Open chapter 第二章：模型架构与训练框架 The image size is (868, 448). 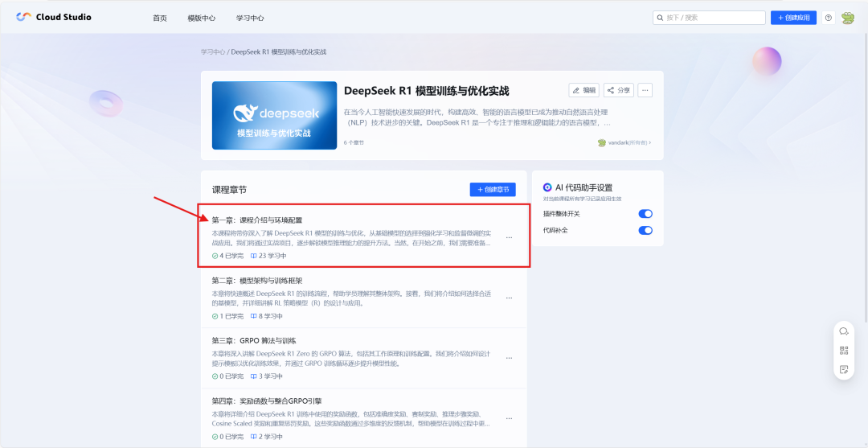257,280
